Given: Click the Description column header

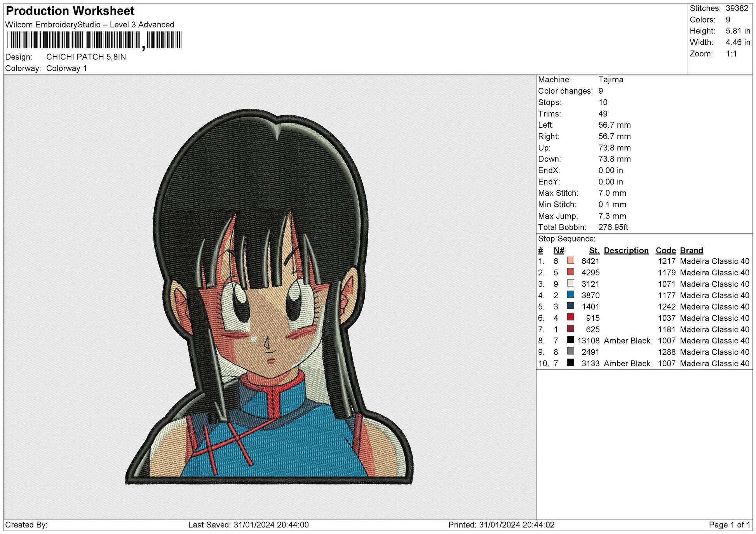Looking at the screenshot, I should [x=626, y=250].
